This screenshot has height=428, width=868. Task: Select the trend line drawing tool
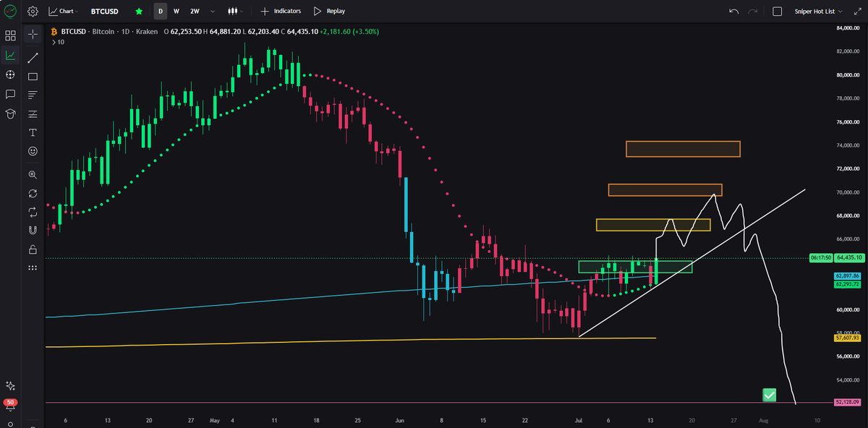[x=33, y=57]
